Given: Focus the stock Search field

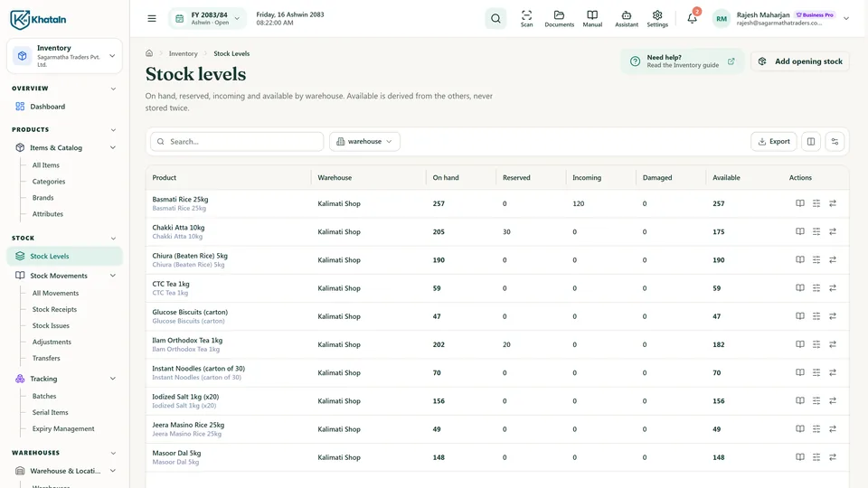Looking at the screenshot, I should (237, 142).
